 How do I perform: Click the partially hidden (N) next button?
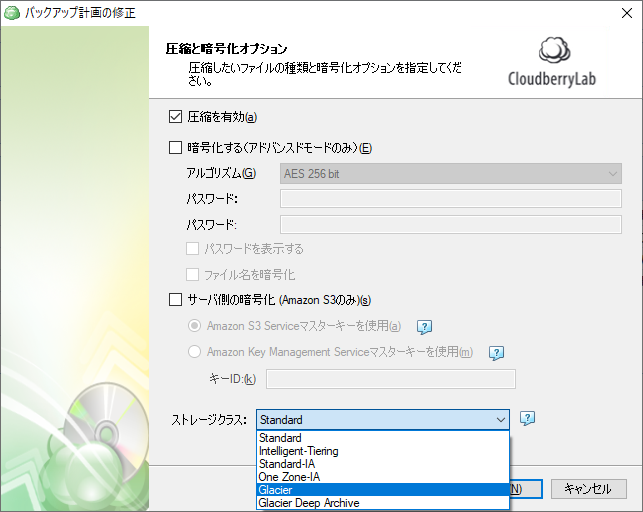coord(526,489)
